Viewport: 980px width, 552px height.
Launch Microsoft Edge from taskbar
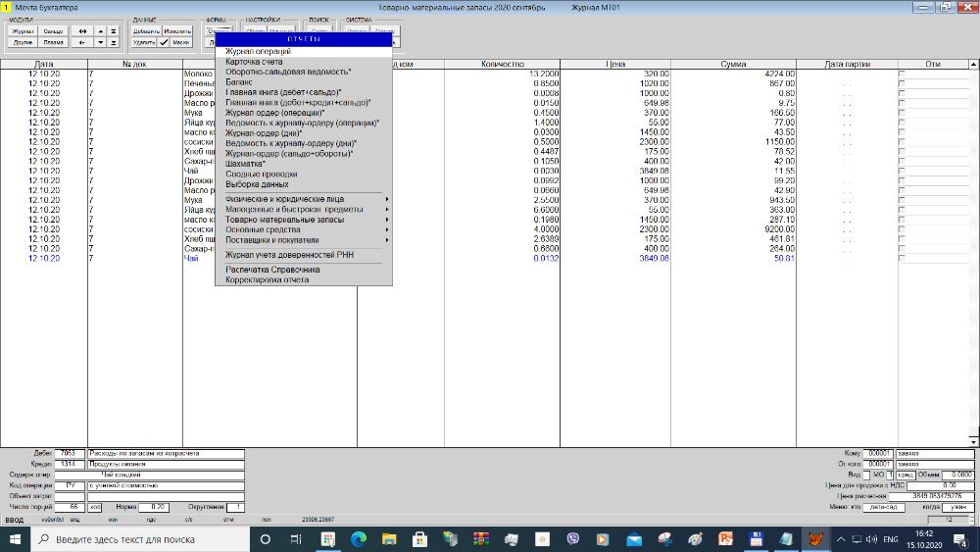point(358,539)
